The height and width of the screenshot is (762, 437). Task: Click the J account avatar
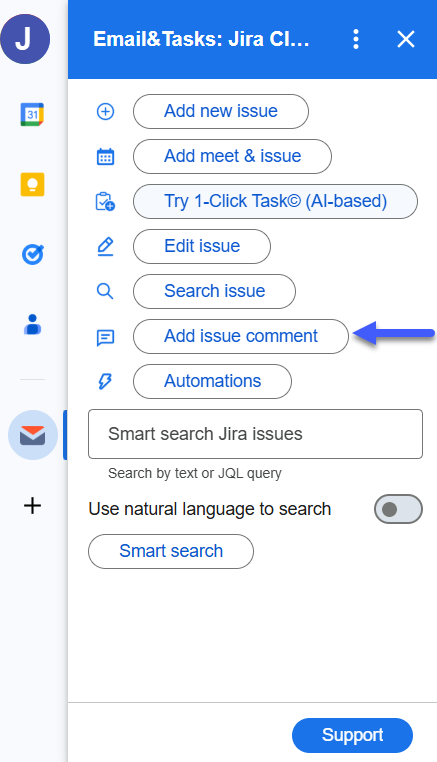pyautogui.click(x=25, y=39)
